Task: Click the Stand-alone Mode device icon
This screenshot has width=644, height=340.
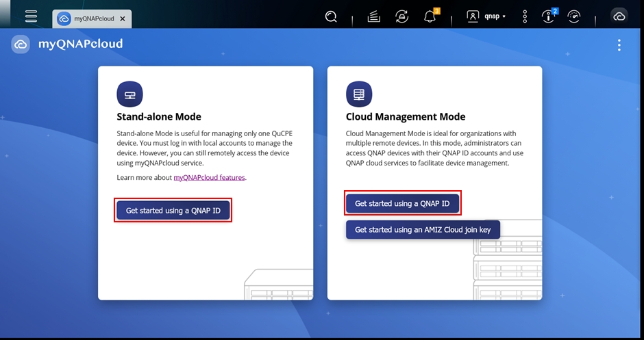Action: (x=129, y=94)
